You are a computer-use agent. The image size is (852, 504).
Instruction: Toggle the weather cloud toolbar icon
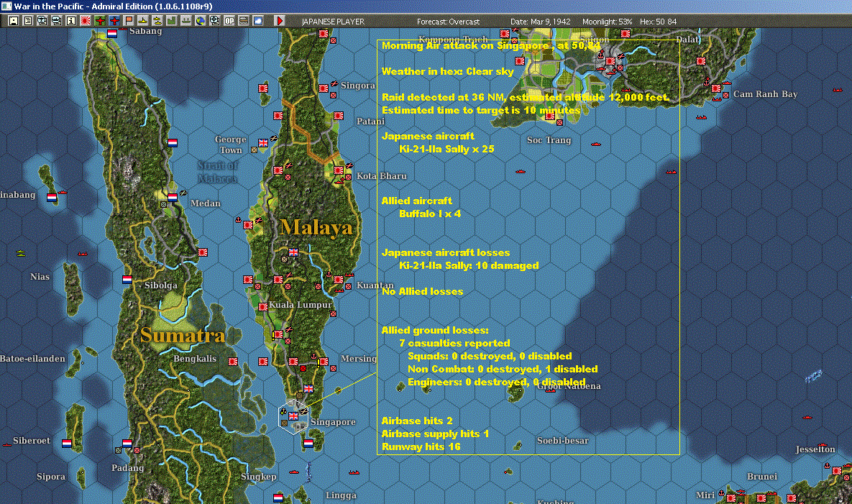(x=258, y=21)
